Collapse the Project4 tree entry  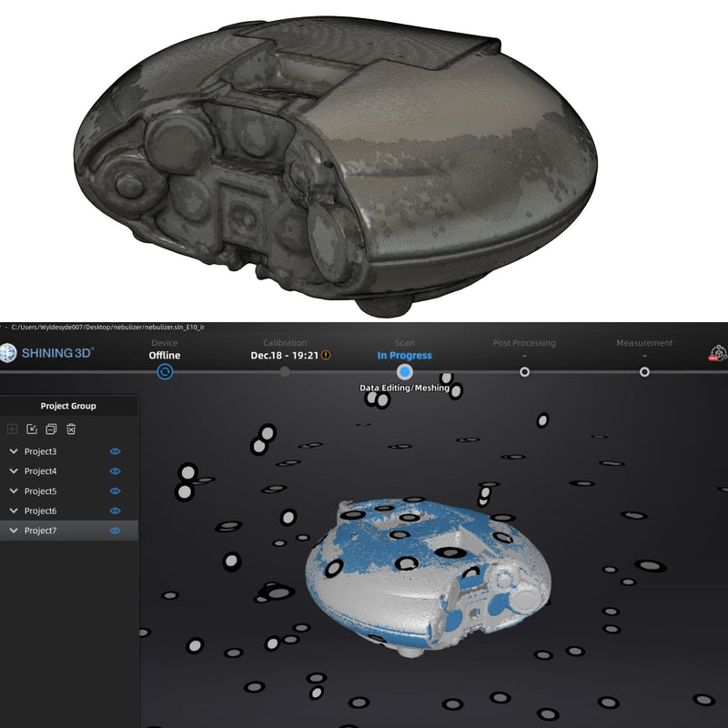[13, 470]
